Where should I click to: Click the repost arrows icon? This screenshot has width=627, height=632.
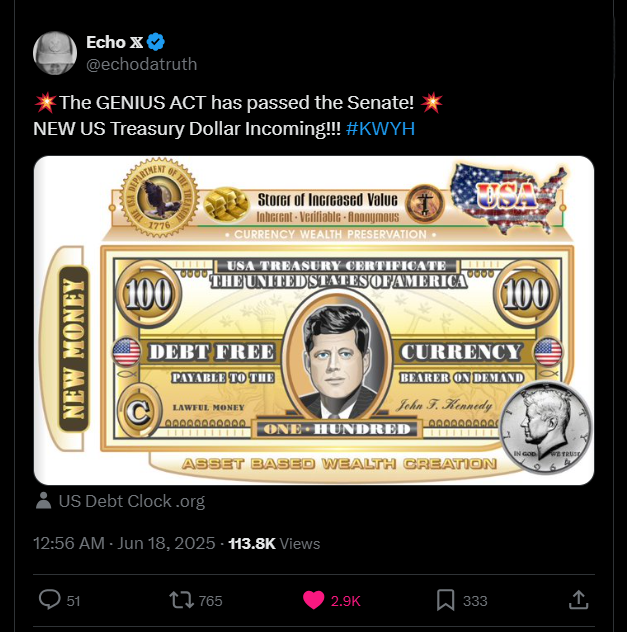point(182,600)
